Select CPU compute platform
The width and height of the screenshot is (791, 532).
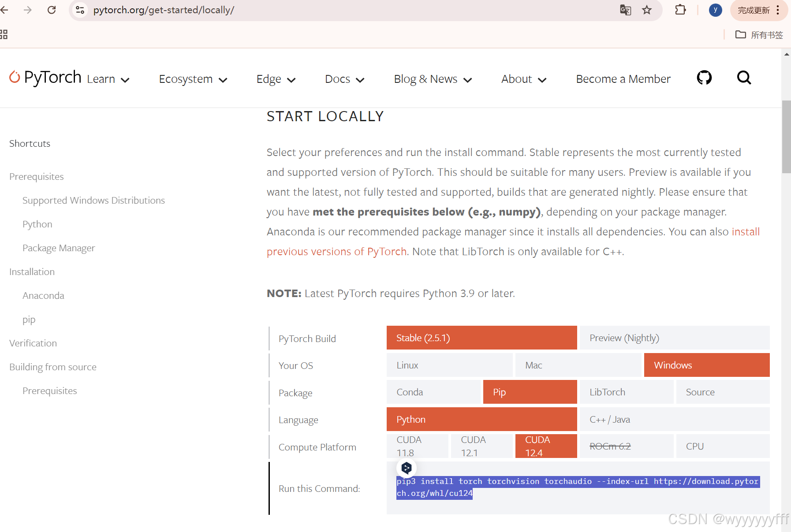click(723, 446)
